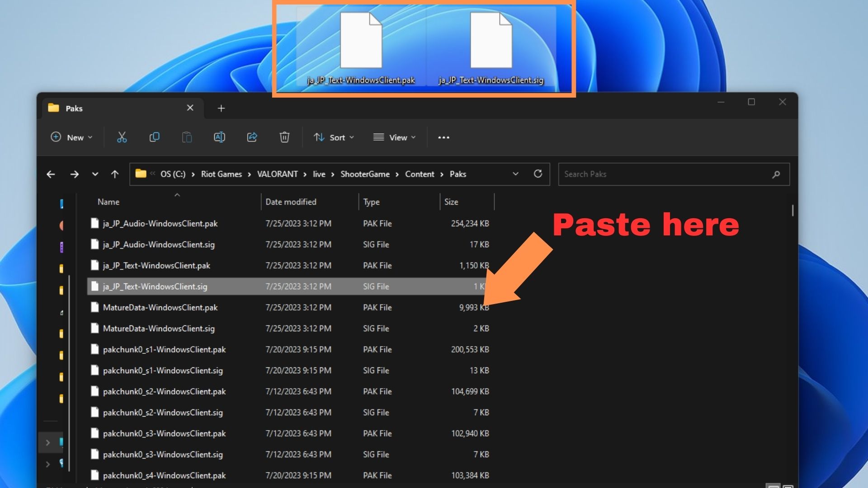Expand chevron after Content in path
This screenshot has width=868, height=488.
442,174
